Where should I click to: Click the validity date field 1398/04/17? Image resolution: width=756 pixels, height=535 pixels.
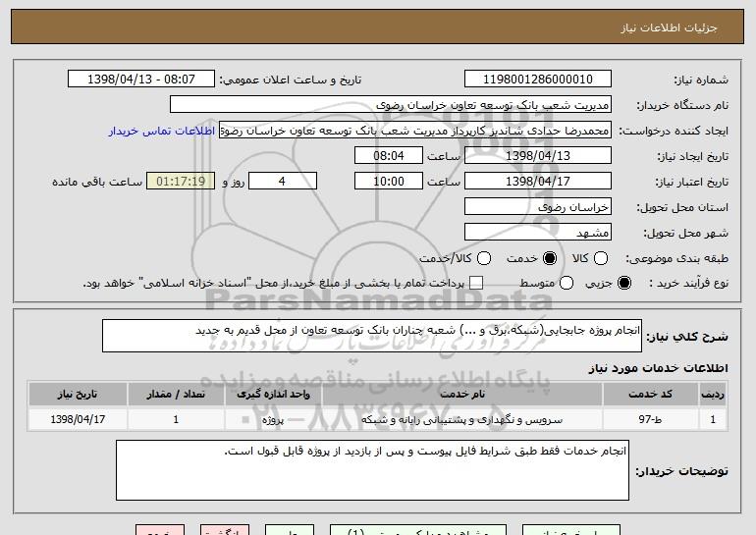pyautogui.click(x=538, y=182)
